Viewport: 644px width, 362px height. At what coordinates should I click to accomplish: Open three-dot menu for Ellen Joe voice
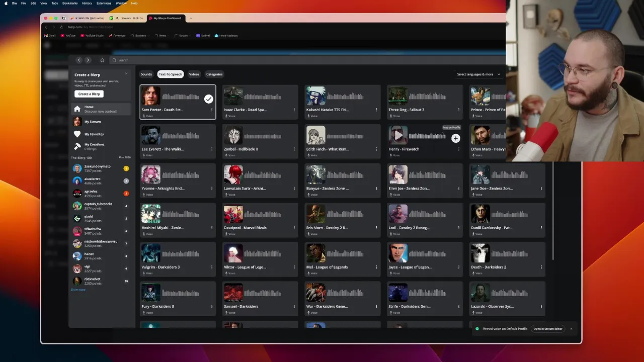[459, 189]
